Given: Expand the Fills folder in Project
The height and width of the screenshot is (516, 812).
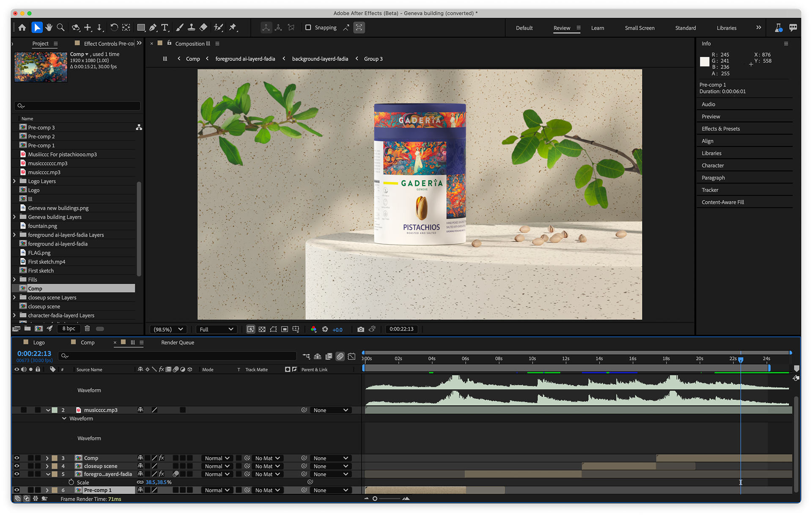Looking at the screenshot, I should 14,279.
